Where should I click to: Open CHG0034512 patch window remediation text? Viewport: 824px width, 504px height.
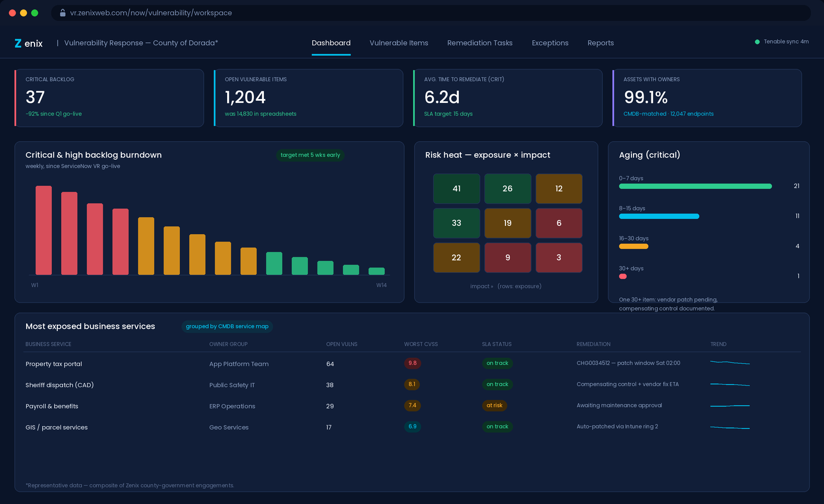pos(629,363)
